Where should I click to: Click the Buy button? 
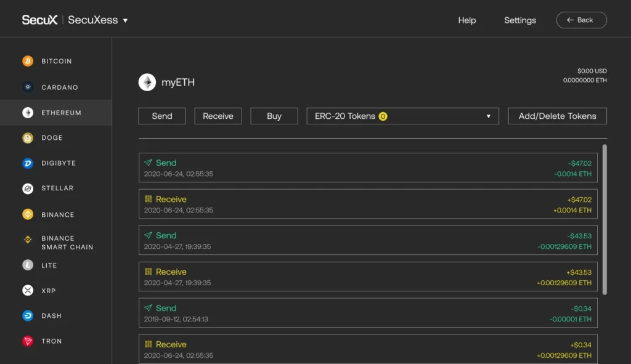tap(274, 116)
